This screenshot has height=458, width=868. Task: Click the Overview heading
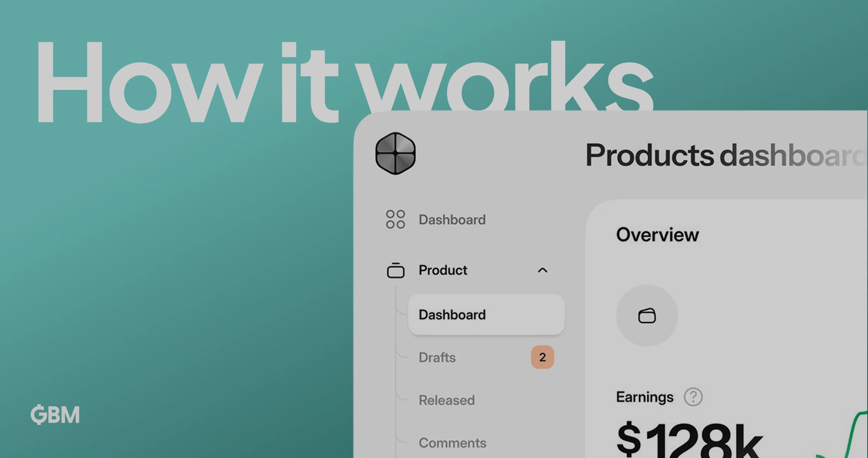(658, 235)
